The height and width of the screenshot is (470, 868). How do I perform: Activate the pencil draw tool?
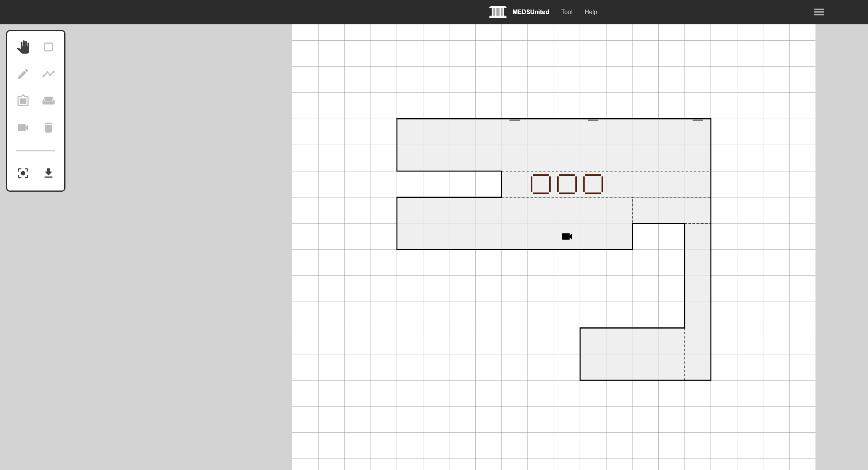[23, 74]
